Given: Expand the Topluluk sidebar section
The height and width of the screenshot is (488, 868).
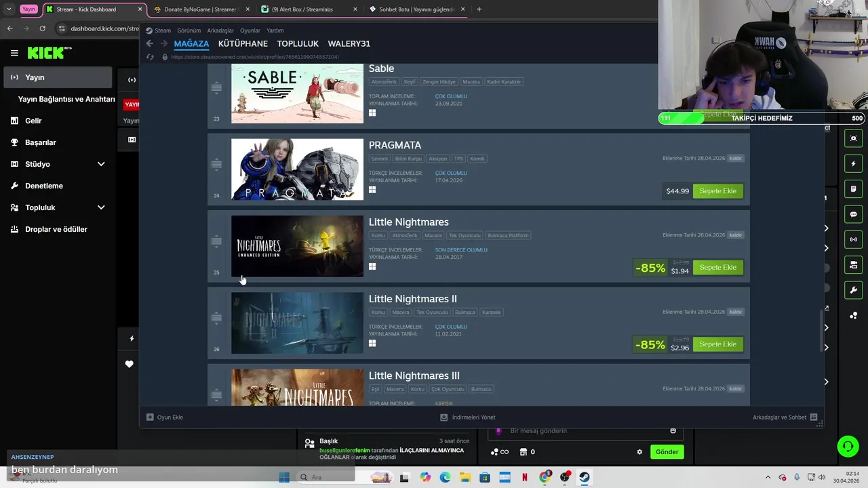Looking at the screenshot, I should click(x=101, y=207).
